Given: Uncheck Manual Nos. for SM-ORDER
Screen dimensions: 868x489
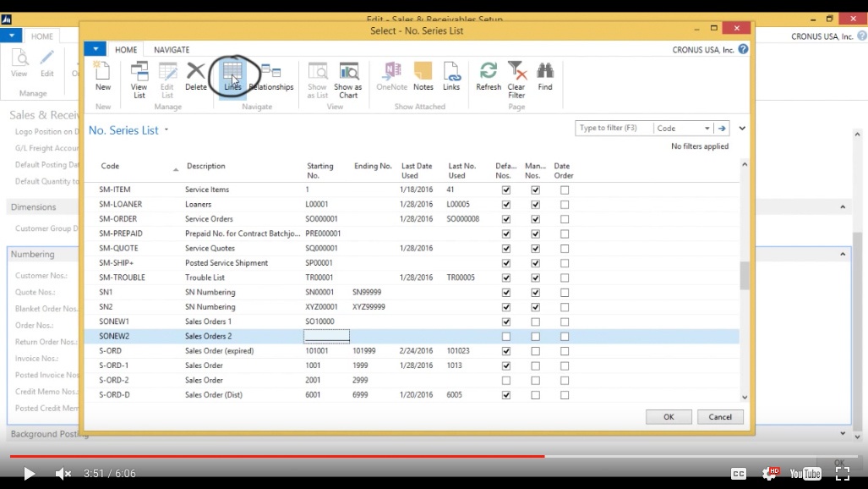Looking at the screenshot, I should tap(535, 219).
